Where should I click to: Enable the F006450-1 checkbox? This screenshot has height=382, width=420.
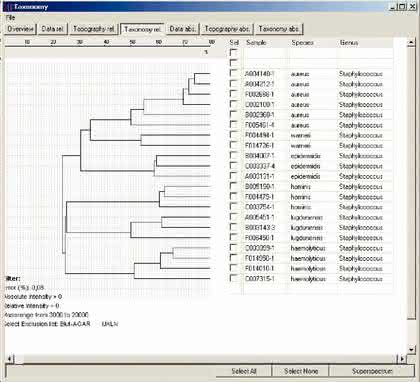coord(234,238)
